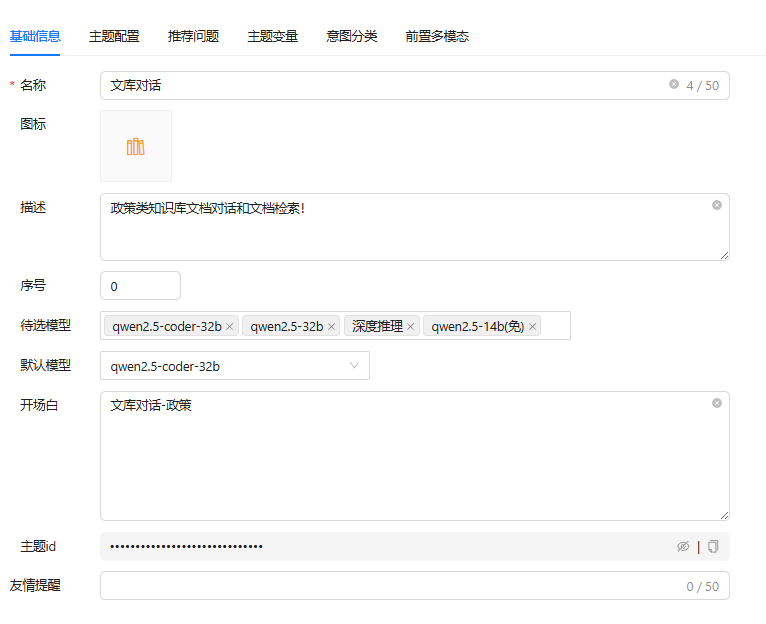
Task: Click the orange books icon thumbnail
Action: pyautogui.click(x=136, y=147)
